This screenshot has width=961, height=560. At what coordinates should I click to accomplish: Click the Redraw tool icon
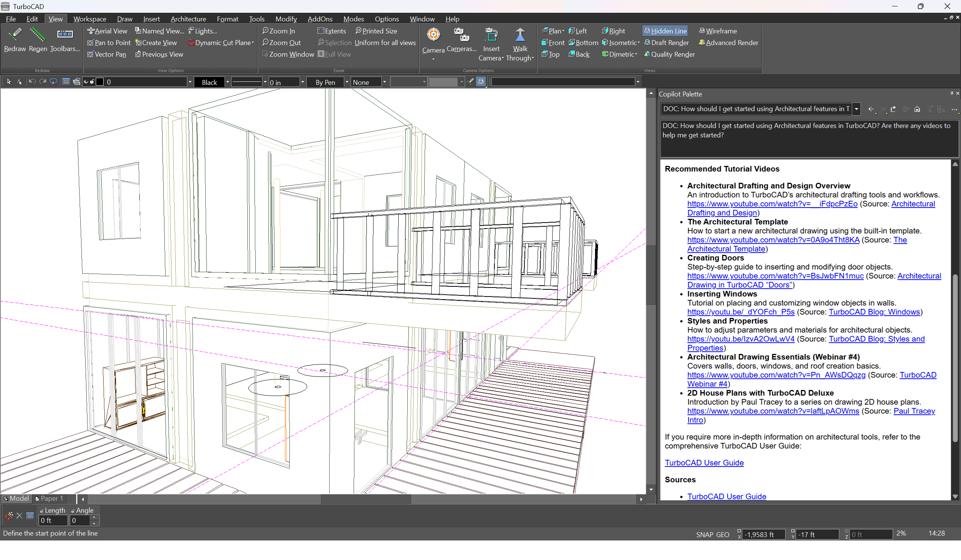[15, 35]
